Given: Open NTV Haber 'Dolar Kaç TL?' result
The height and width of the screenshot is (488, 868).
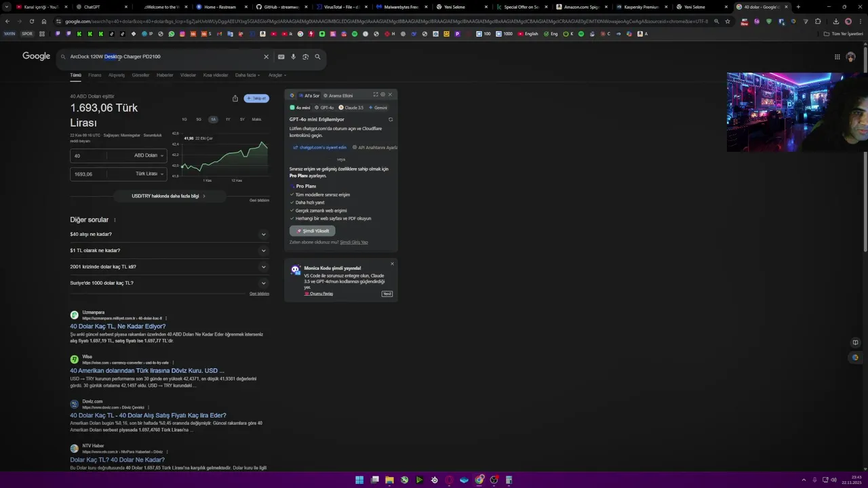Looking at the screenshot, I should click(117, 460).
